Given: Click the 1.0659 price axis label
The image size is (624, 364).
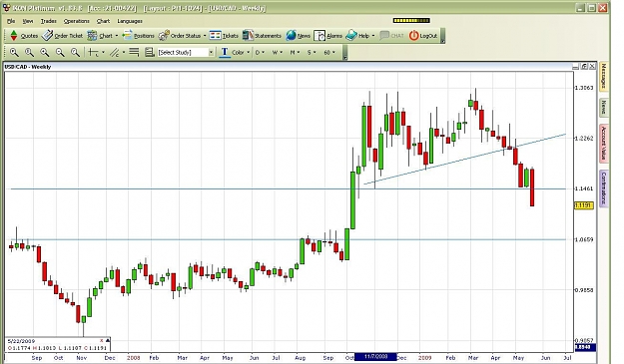Looking at the screenshot, I should click(584, 239).
